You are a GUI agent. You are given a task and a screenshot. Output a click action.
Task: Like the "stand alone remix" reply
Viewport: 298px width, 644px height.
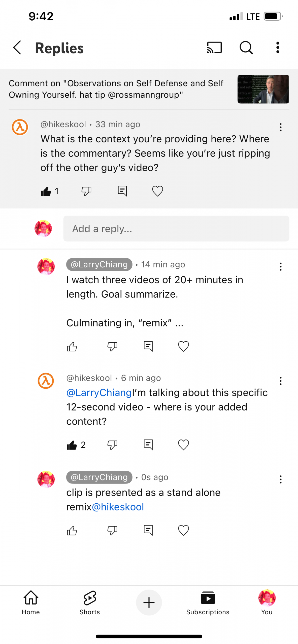(72, 530)
